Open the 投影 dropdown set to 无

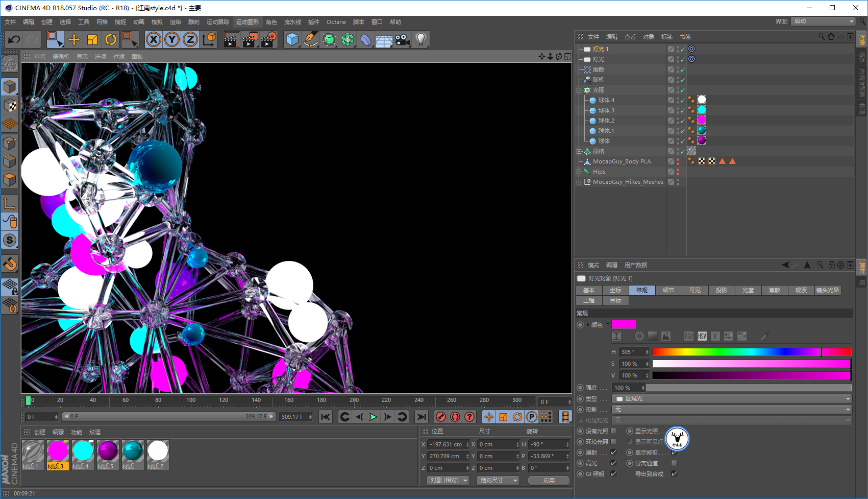pyautogui.click(x=732, y=410)
